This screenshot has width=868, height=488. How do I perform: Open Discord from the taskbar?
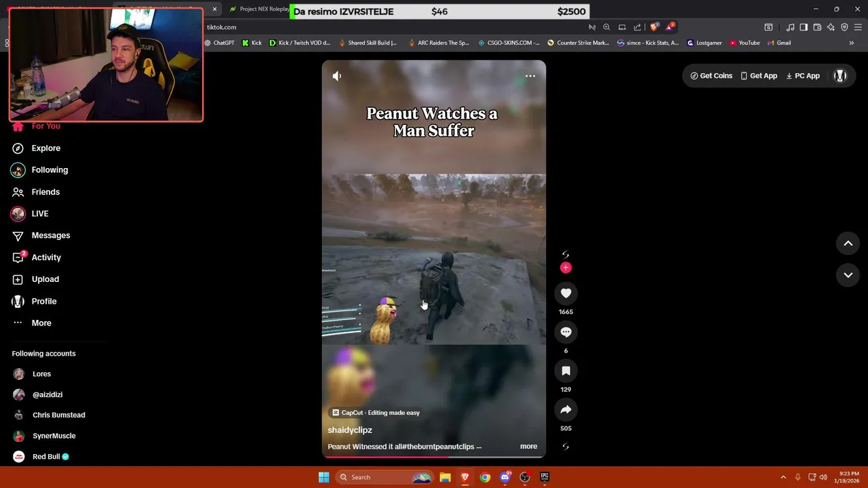pyautogui.click(x=505, y=477)
